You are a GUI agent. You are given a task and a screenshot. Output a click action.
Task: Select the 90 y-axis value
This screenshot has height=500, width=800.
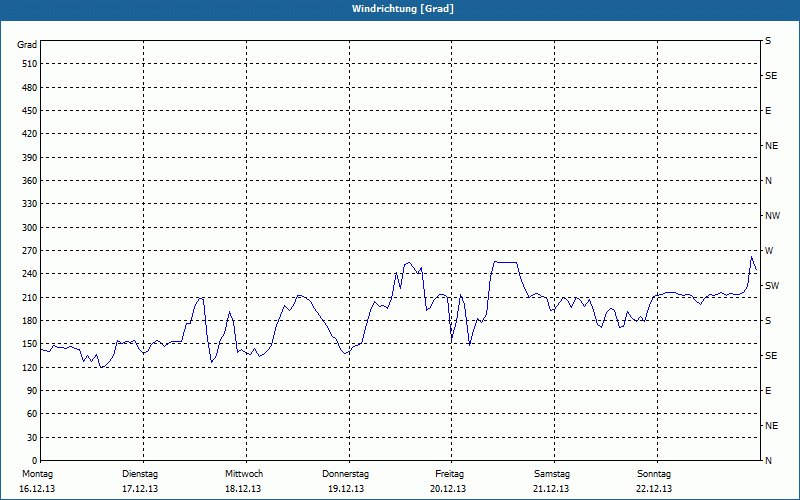[32, 391]
